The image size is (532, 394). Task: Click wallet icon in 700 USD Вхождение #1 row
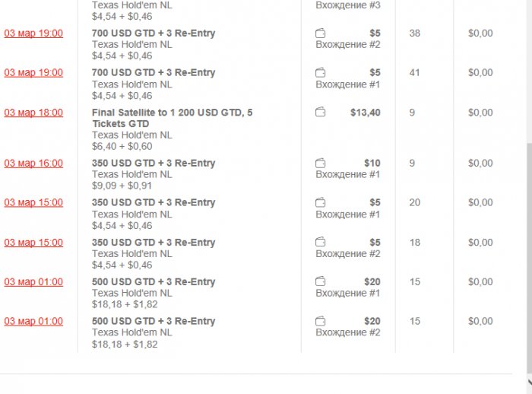coord(321,73)
